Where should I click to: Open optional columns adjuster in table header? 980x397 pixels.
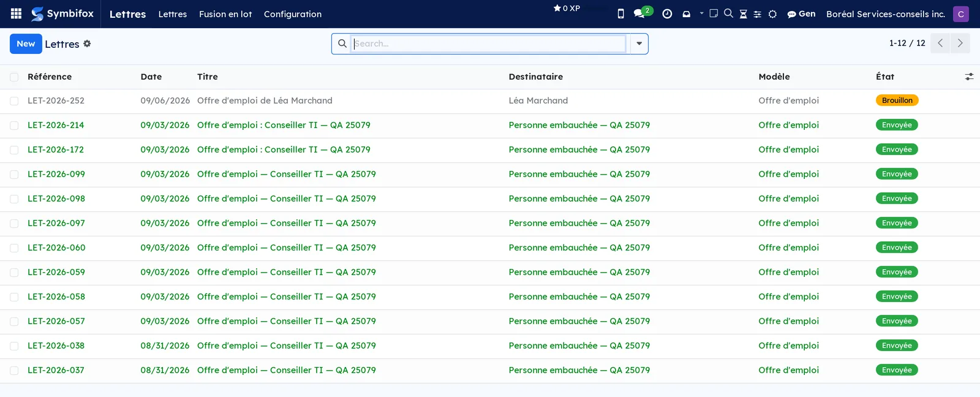(x=969, y=77)
